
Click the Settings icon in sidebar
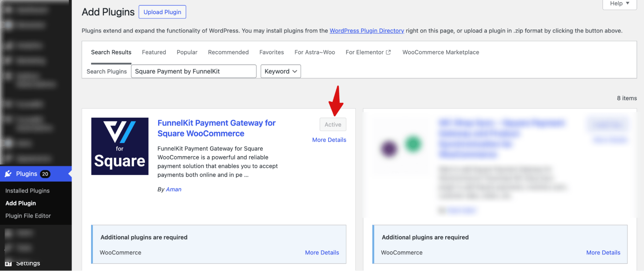click(x=8, y=264)
